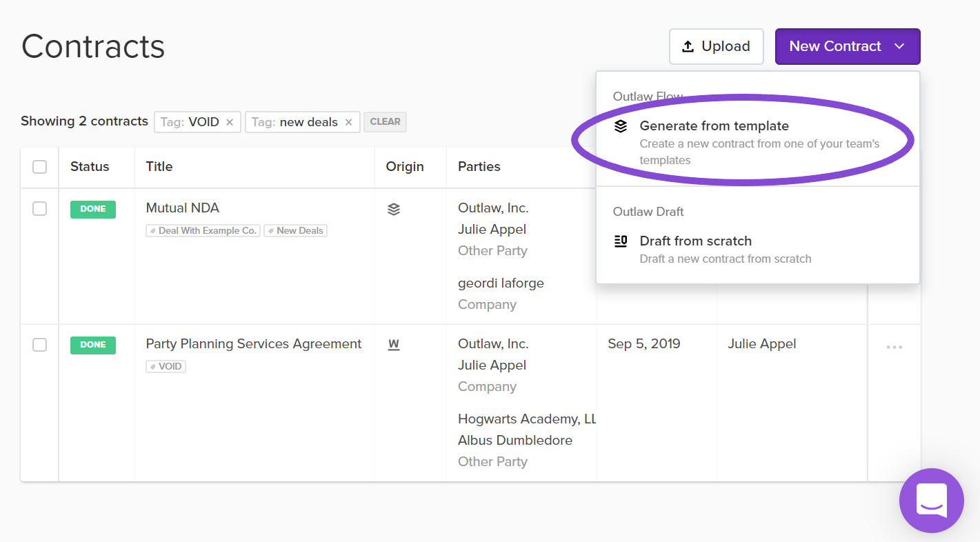Click the draft document icon in the menu
This screenshot has height=542, width=980.
pyautogui.click(x=621, y=241)
